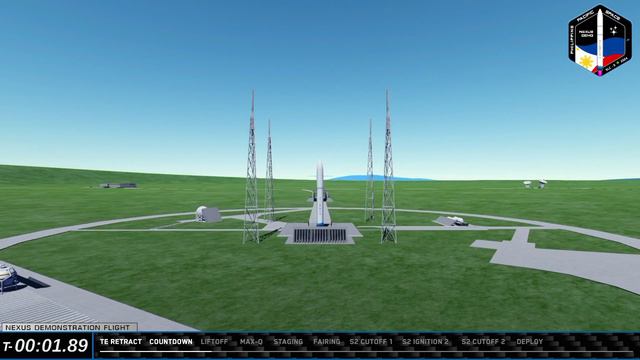Click the Pacific Space mission patch logo
Viewport: 640px width, 360px height.
(600, 40)
